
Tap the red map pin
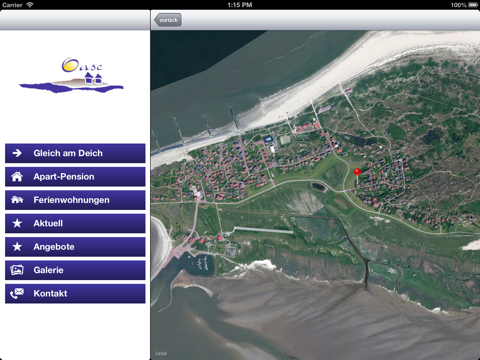(357, 172)
